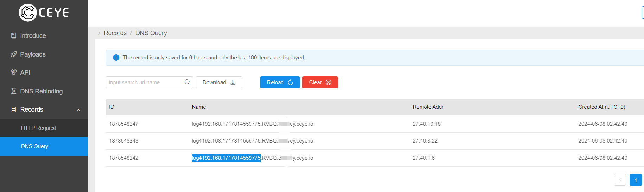Collapse the Records submenu chevron

pos(78,110)
